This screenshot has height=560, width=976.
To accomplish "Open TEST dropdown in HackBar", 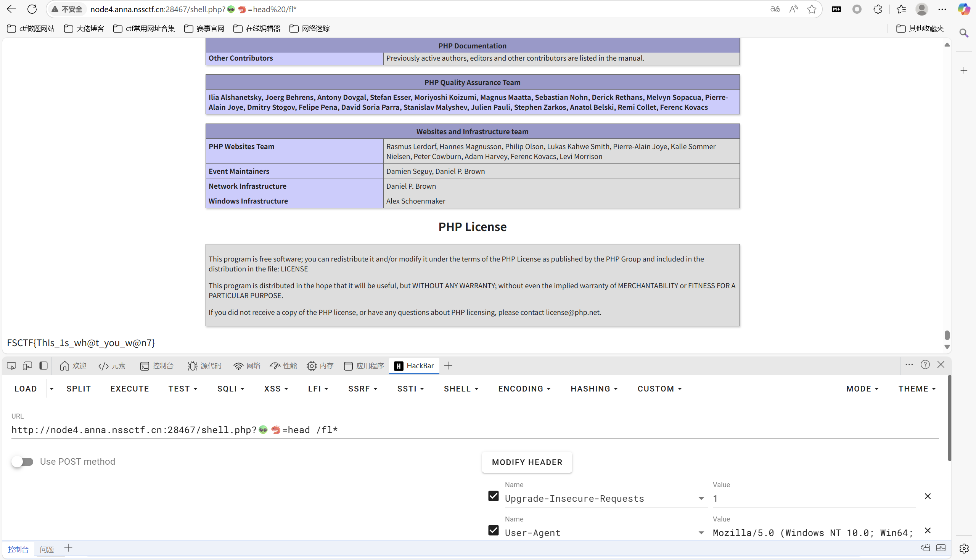I will (183, 389).
